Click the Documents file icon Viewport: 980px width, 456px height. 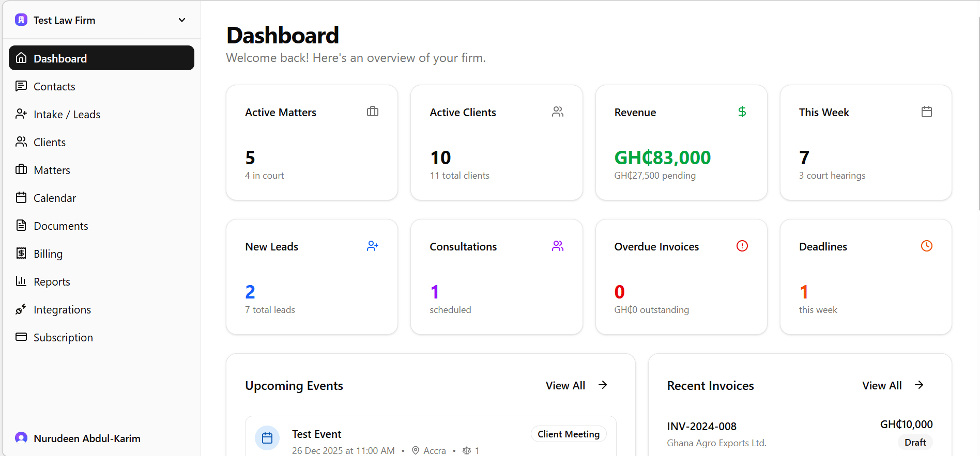(x=21, y=225)
